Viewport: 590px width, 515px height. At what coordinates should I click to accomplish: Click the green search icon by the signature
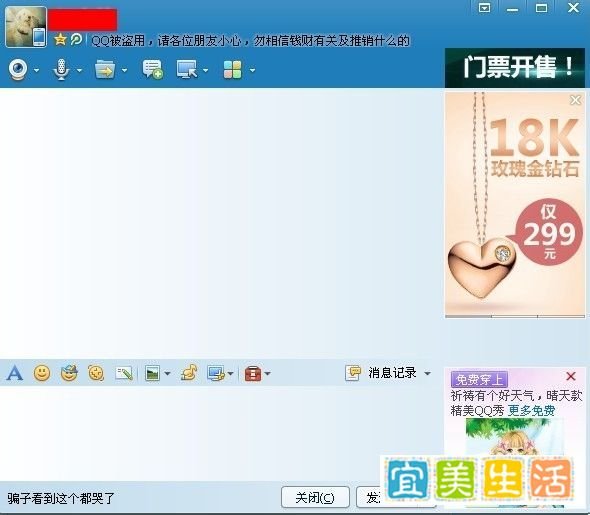point(76,39)
